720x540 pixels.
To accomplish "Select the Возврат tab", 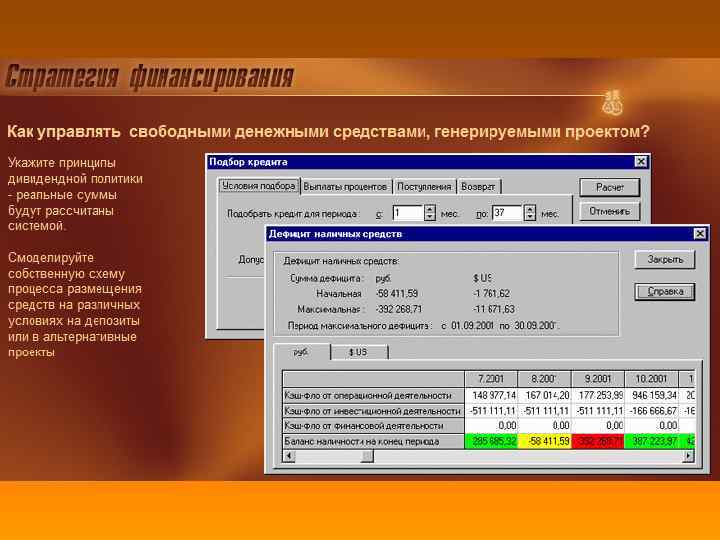I will click(478, 187).
